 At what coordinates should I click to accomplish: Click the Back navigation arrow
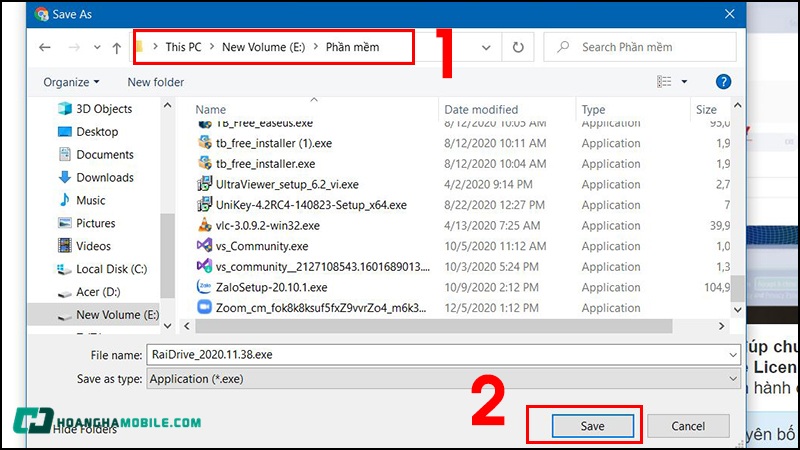click(45, 47)
